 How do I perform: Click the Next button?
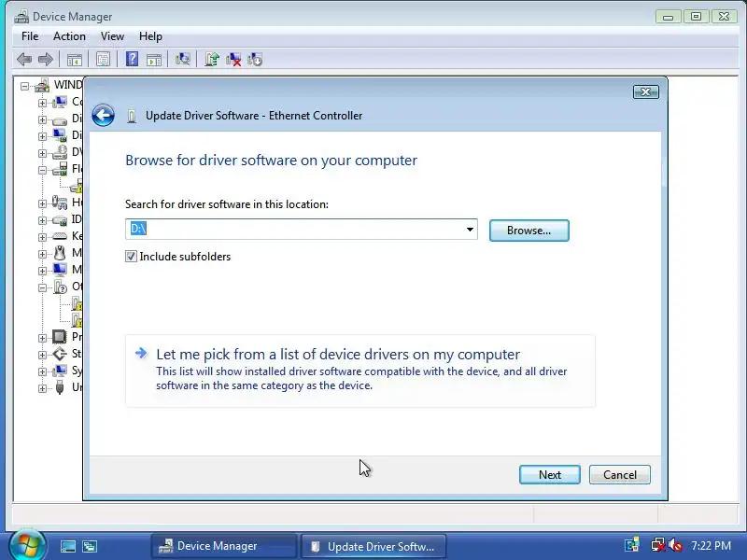tap(550, 475)
